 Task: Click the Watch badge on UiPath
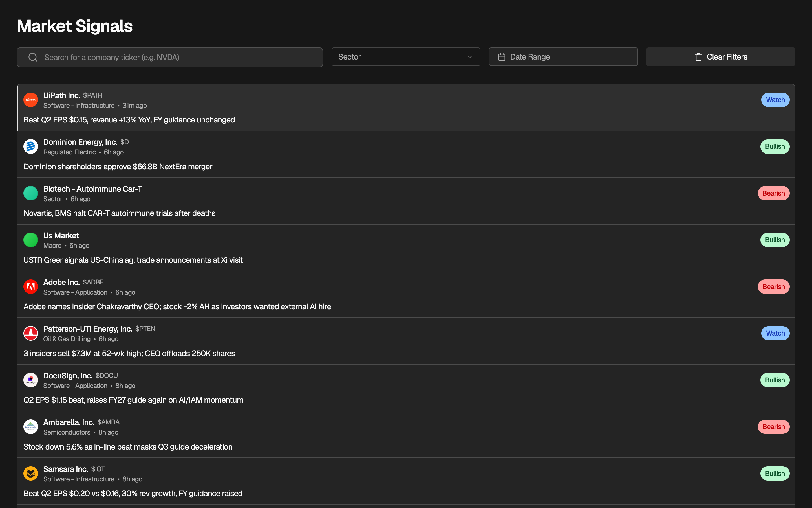775,100
